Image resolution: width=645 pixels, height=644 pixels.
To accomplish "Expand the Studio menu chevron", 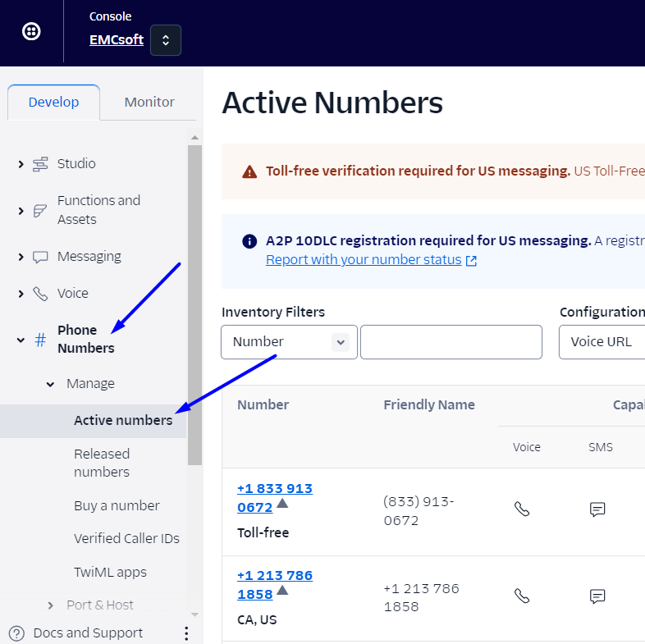I will 21,165.
